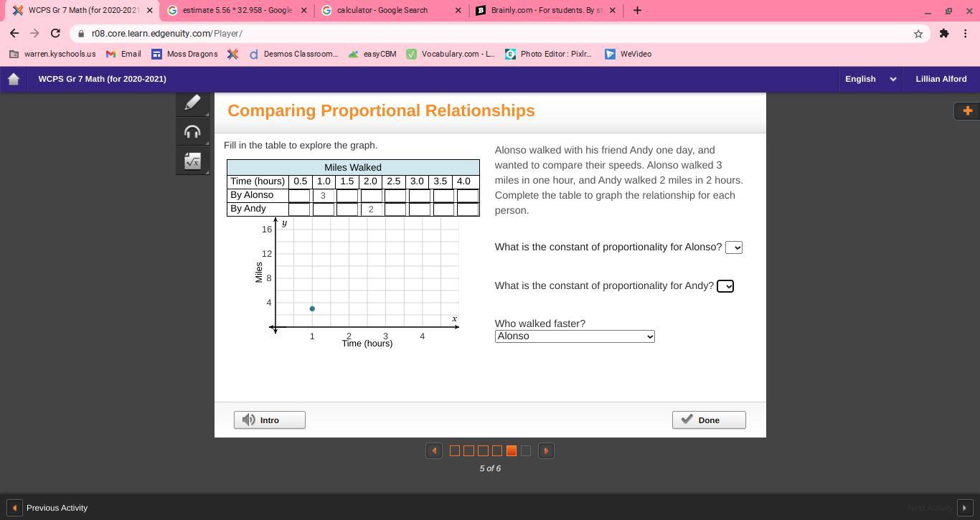980x520 pixels.
Task: Jump to the third slide indicator square
Action: pos(483,451)
